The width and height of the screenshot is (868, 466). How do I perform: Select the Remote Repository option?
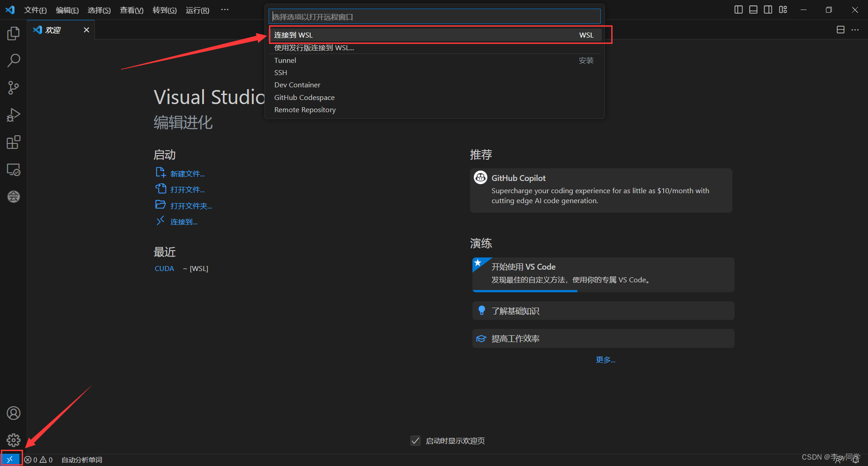[434, 109]
